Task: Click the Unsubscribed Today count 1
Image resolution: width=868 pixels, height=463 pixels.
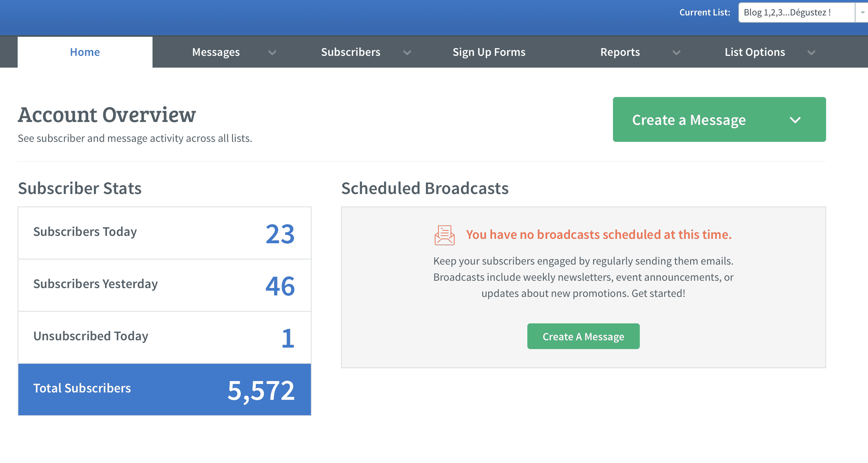Action: click(x=288, y=338)
